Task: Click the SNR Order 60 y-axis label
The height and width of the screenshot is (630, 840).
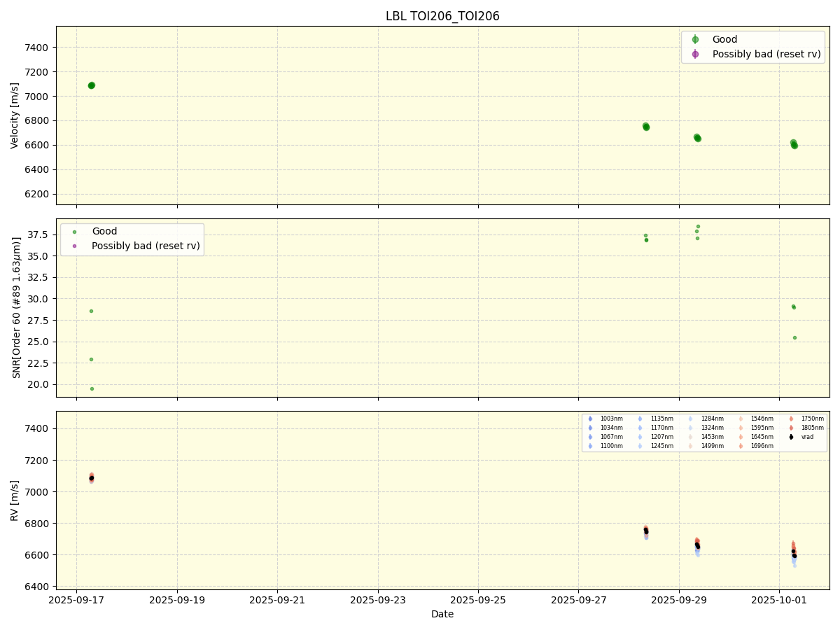Action: point(15,308)
